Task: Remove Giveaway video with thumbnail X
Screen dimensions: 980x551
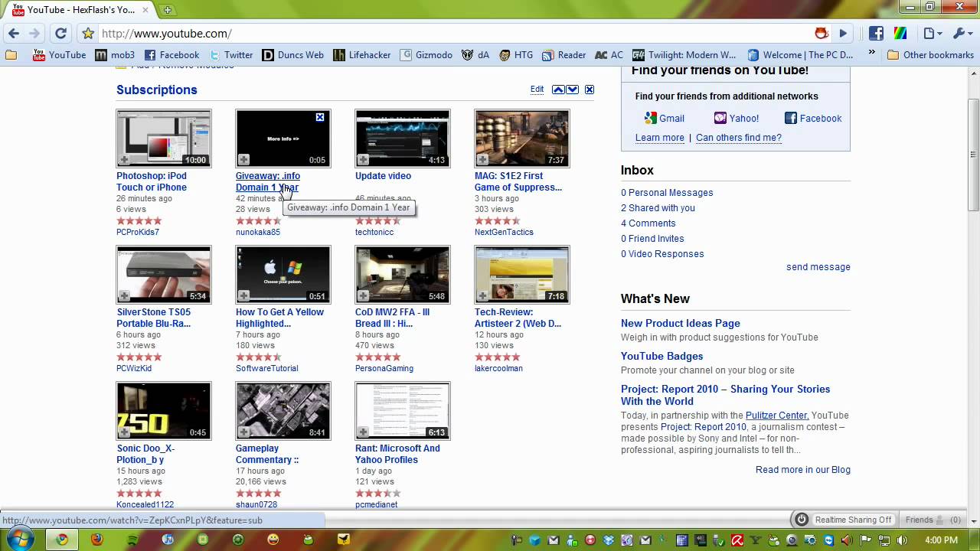Action: pos(320,117)
